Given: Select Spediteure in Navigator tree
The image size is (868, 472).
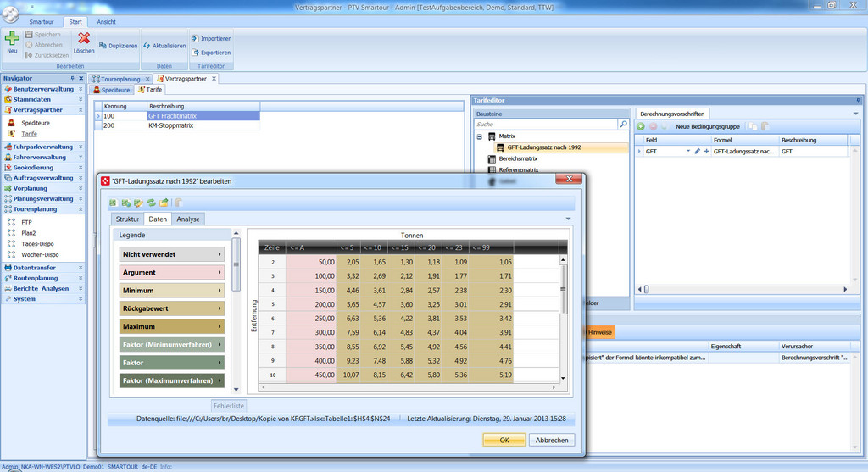Looking at the screenshot, I should click(x=36, y=123).
